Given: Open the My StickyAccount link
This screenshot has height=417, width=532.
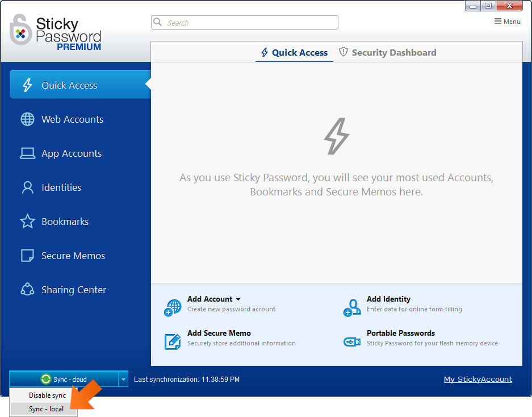Looking at the screenshot, I should 477,380.
